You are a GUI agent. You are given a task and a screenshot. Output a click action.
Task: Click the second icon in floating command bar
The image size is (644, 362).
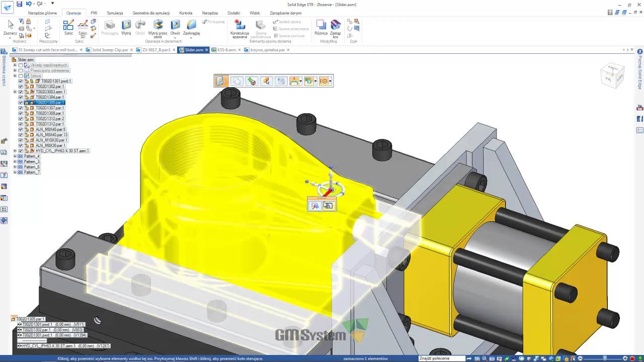[236, 81]
